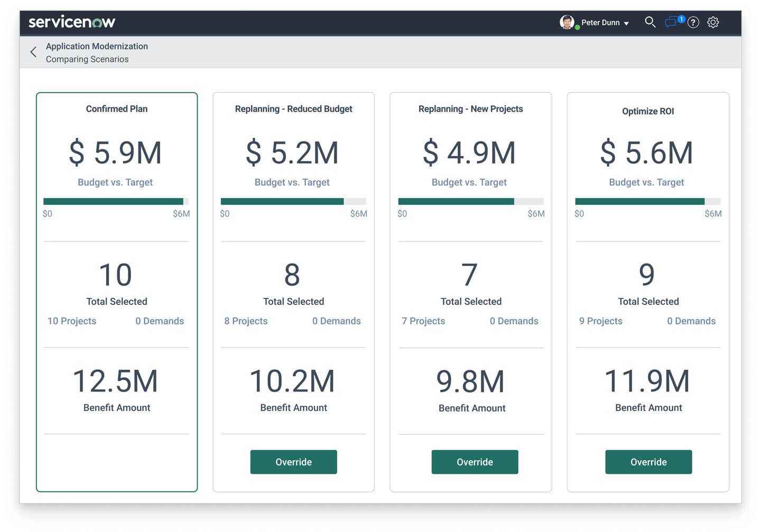Open the settings gear icon

click(713, 22)
